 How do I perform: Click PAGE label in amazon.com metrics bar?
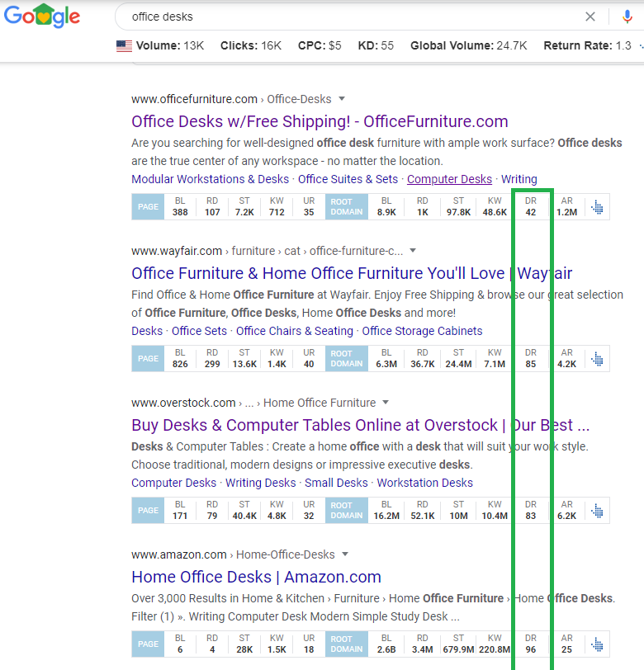tap(148, 644)
